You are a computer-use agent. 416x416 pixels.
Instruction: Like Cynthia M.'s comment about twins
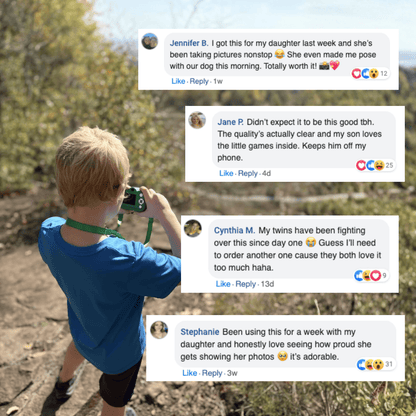tap(223, 284)
